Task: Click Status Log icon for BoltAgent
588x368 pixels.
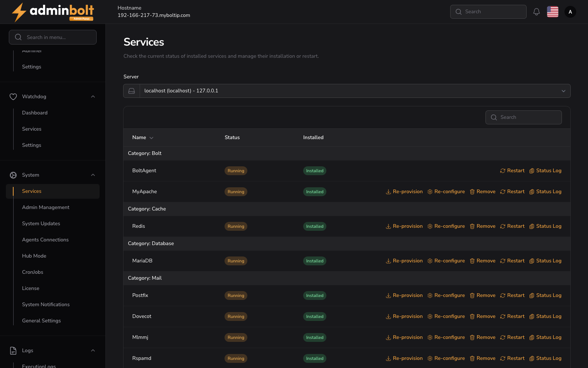Action: pyautogui.click(x=532, y=171)
